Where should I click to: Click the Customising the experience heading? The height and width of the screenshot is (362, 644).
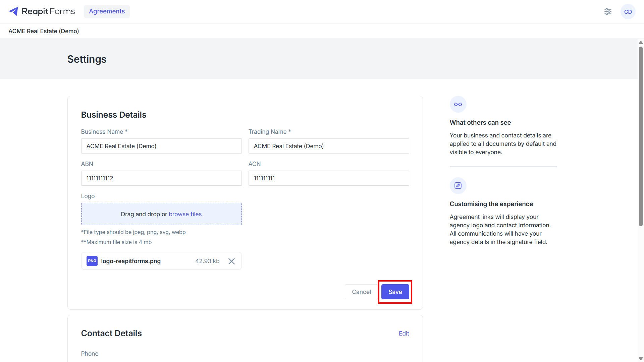[x=491, y=204]
